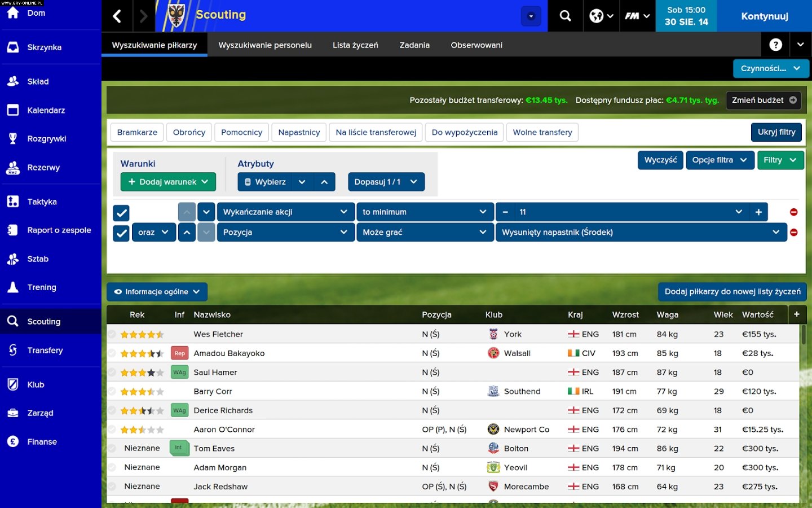
Task: Click the Zmień budżet button
Action: (x=764, y=100)
